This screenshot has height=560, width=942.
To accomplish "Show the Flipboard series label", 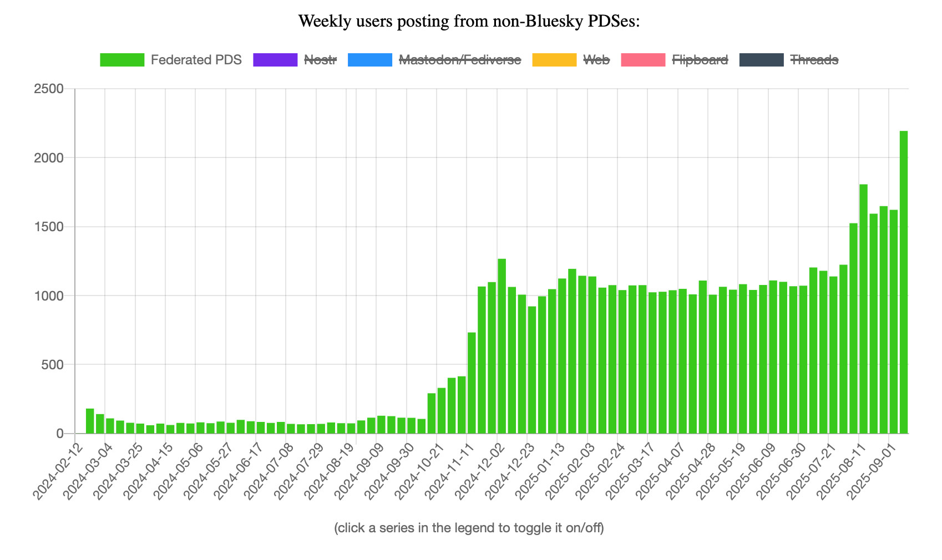I will [700, 60].
